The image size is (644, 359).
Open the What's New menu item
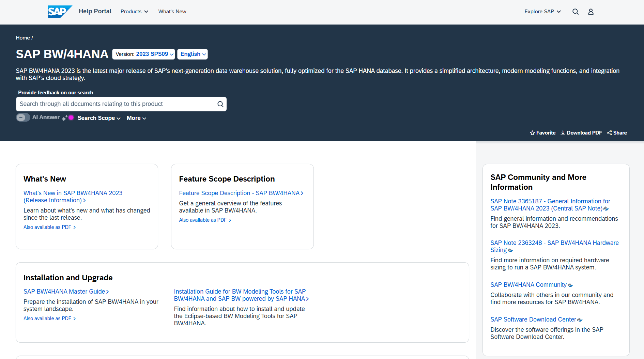tap(172, 12)
